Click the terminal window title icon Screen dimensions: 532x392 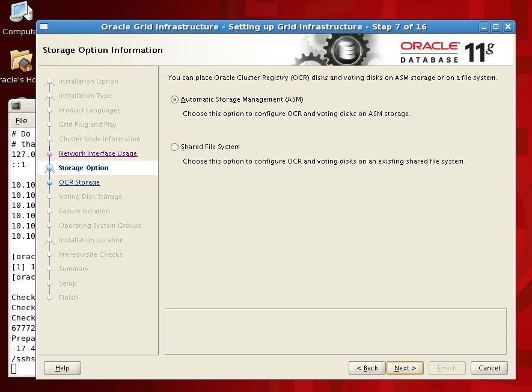coord(16,106)
